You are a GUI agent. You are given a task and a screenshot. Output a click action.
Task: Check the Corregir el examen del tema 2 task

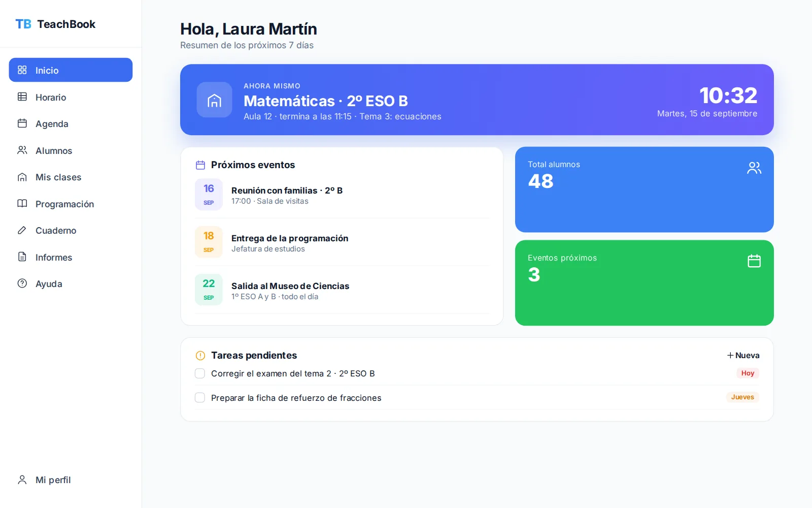(x=200, y=373)
